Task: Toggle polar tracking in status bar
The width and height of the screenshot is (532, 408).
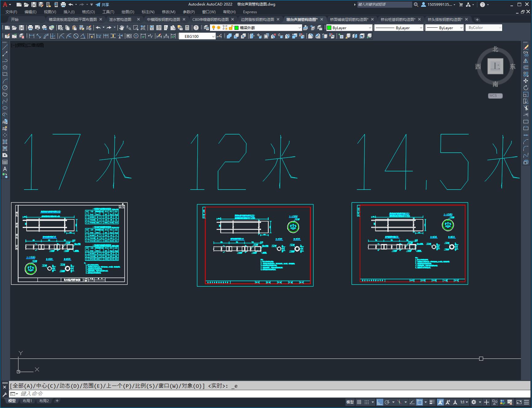Action: point(387,402)
